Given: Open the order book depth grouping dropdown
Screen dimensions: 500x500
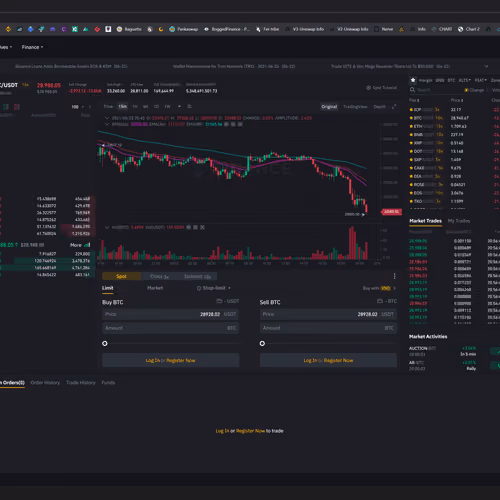Looking at the screenshot, I should [78, 107].
